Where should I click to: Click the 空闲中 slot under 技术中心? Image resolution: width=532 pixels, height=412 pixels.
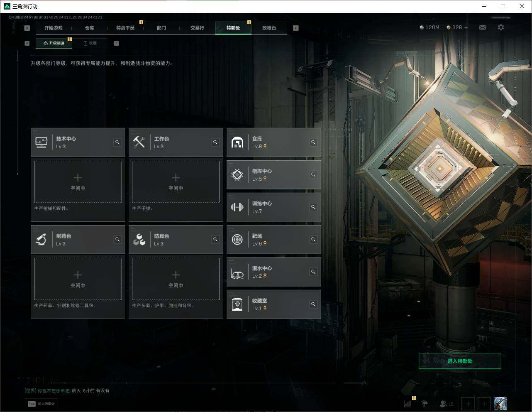click(x=78, y=181)
